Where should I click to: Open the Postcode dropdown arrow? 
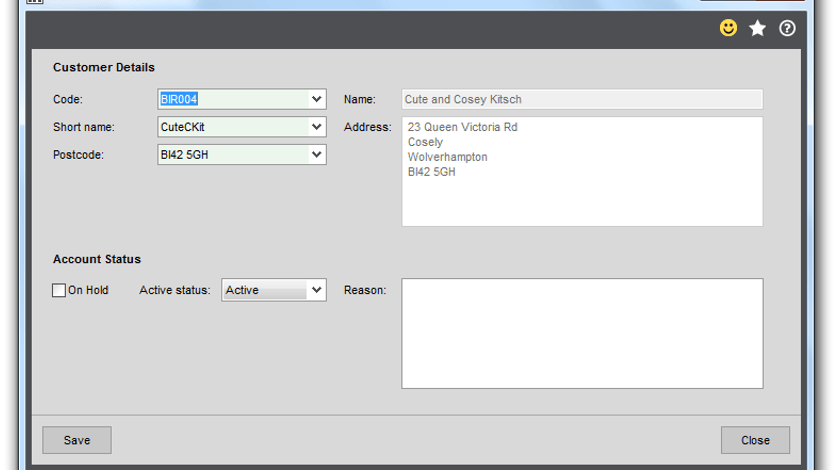(316, 155)
